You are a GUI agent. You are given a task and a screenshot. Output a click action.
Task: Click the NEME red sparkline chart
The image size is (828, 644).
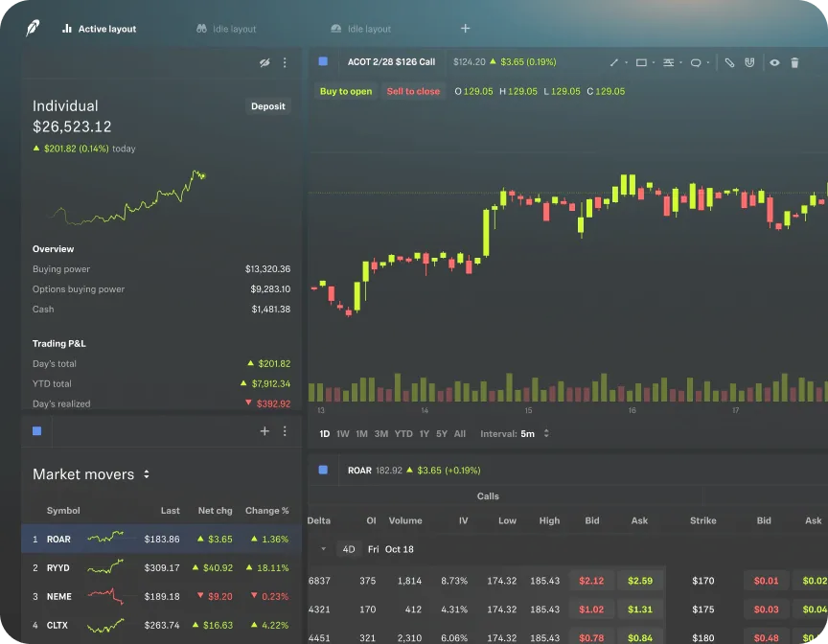click(105, 595)
